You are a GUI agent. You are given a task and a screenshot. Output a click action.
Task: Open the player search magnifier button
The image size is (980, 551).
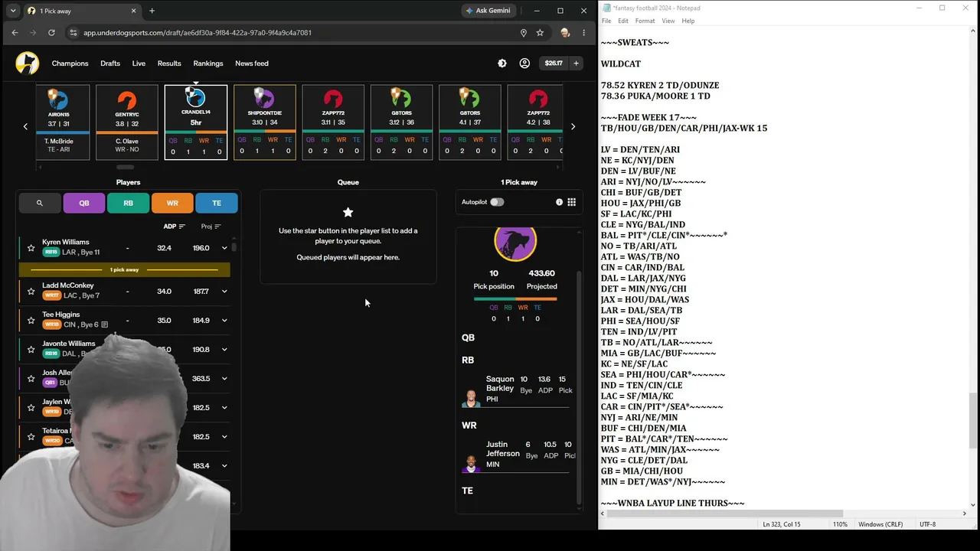click(x=39, y=203)
